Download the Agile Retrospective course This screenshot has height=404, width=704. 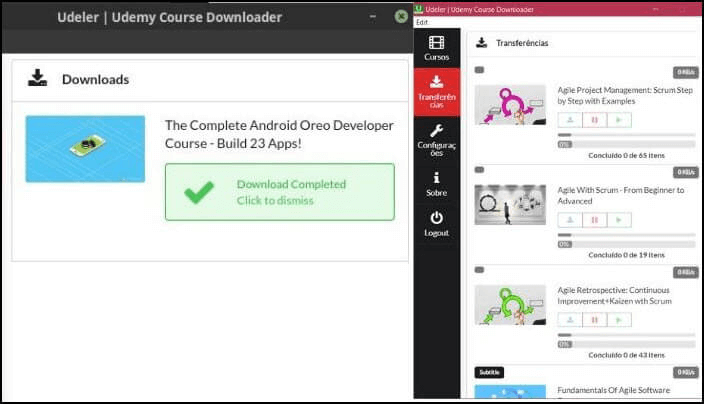pyautogui.click(x=569, y=320)
